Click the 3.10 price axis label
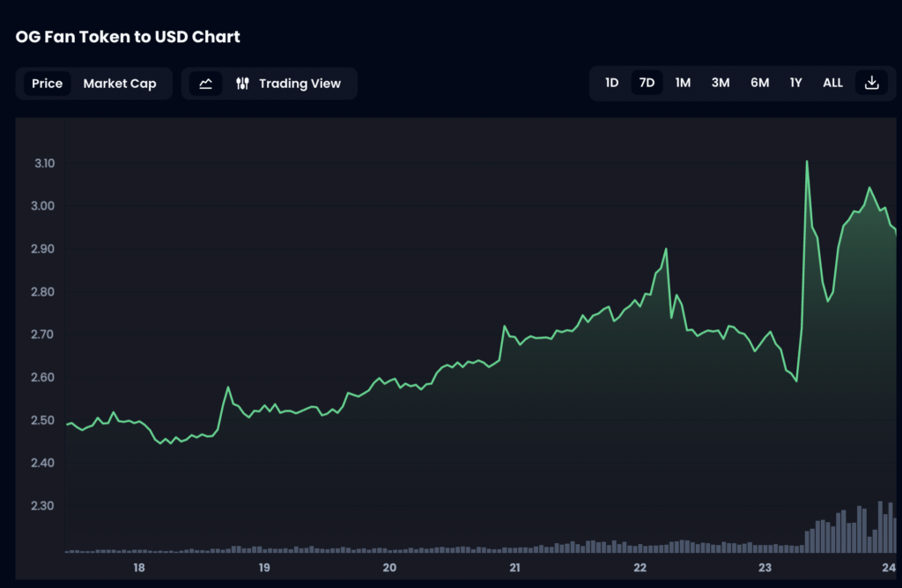The width and height of the screenshot is (902, 588). pyautogui.click(x=44, y=163)
